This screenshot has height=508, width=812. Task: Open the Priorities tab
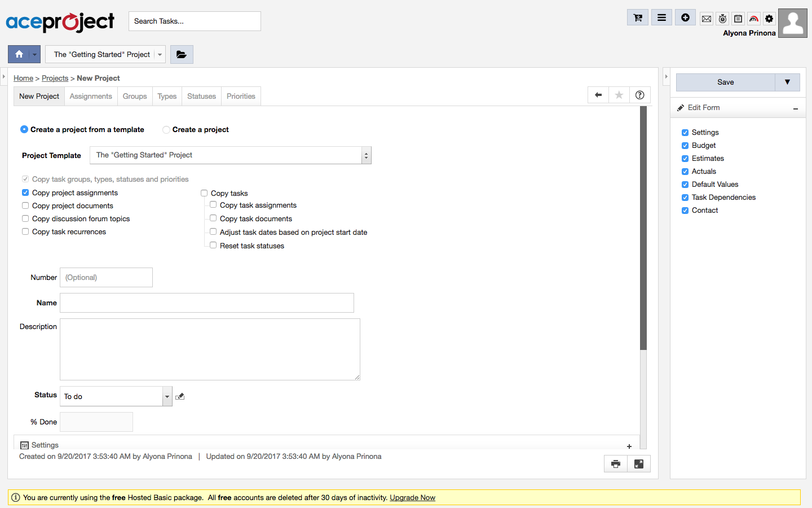coord(241,97)
